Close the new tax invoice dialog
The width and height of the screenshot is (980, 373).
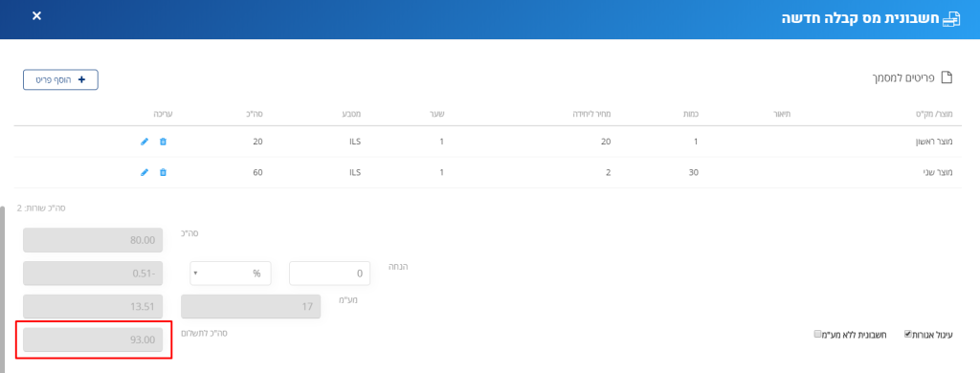coord(37,16)
